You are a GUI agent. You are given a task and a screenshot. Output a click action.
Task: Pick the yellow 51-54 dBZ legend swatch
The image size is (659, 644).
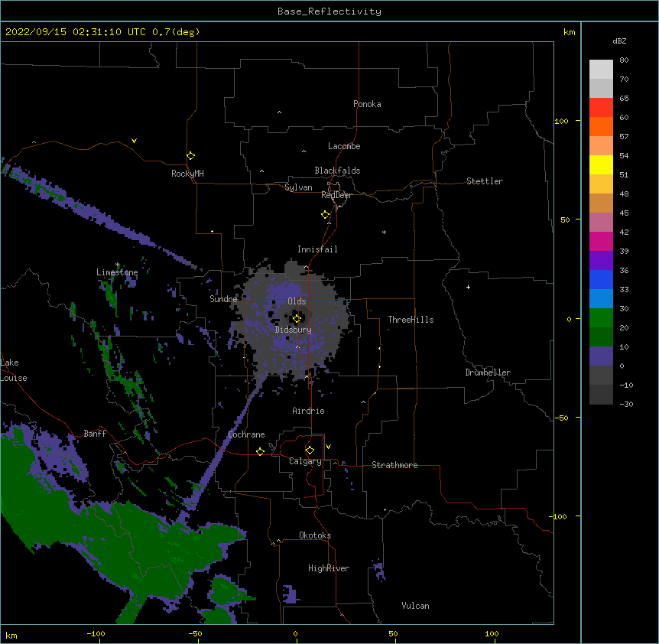pyautogui.click(x=601, y=164)
